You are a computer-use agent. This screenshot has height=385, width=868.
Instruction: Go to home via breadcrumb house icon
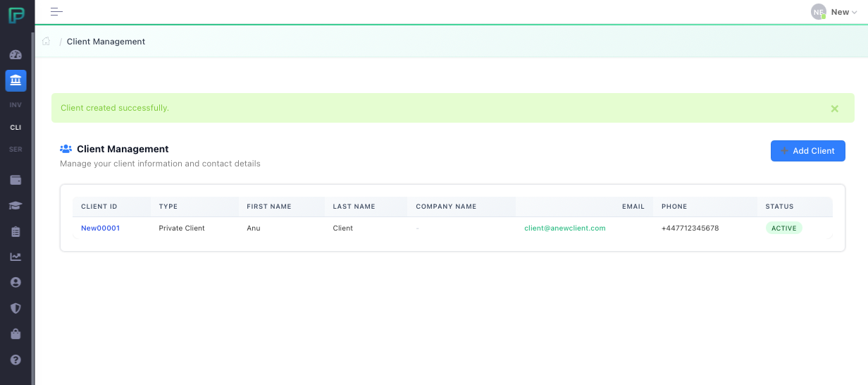click(x=46, y=42)
